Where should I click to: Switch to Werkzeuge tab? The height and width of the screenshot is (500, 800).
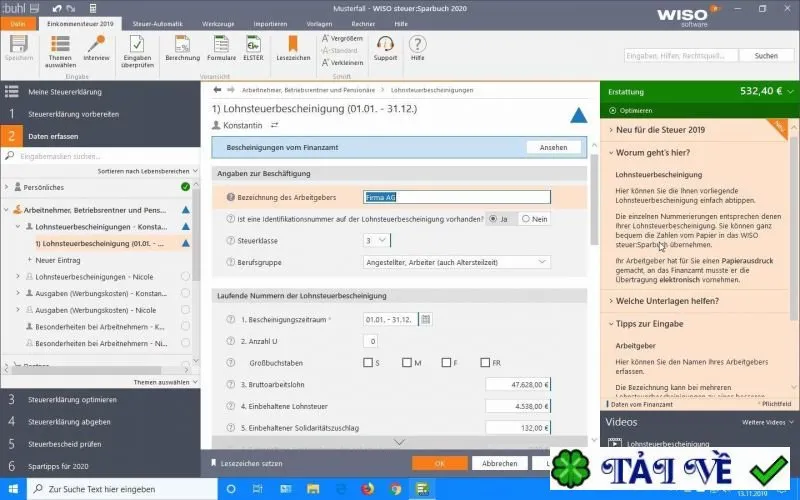pyautogui.click(x=218, y=24)
